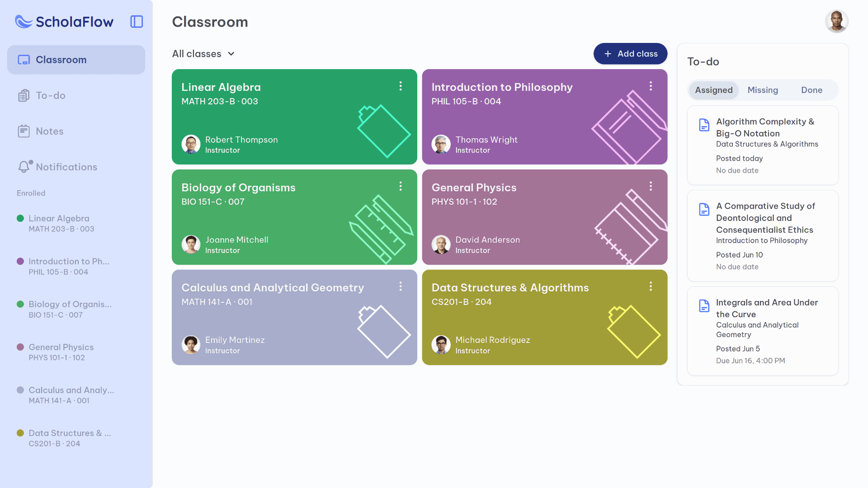Open the Classroom sidebar menu item
Viewport: 868px width, 488px height.
click(x=76, y=60)
